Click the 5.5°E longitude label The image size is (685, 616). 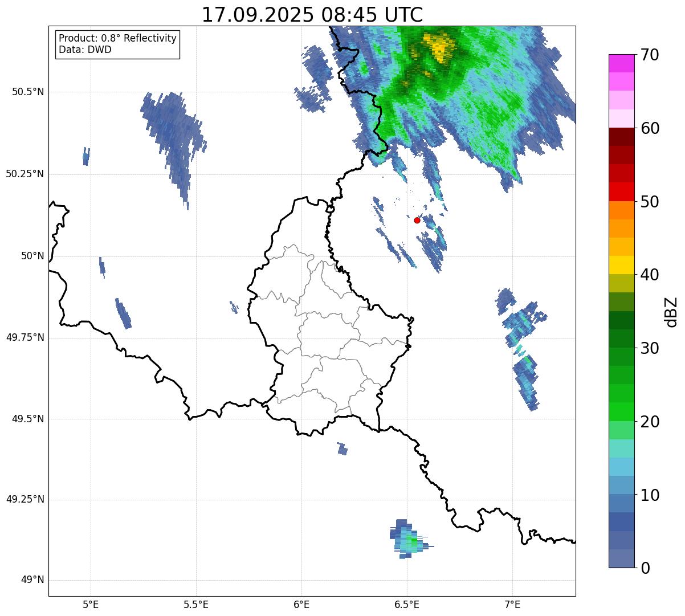pos(196,605)
